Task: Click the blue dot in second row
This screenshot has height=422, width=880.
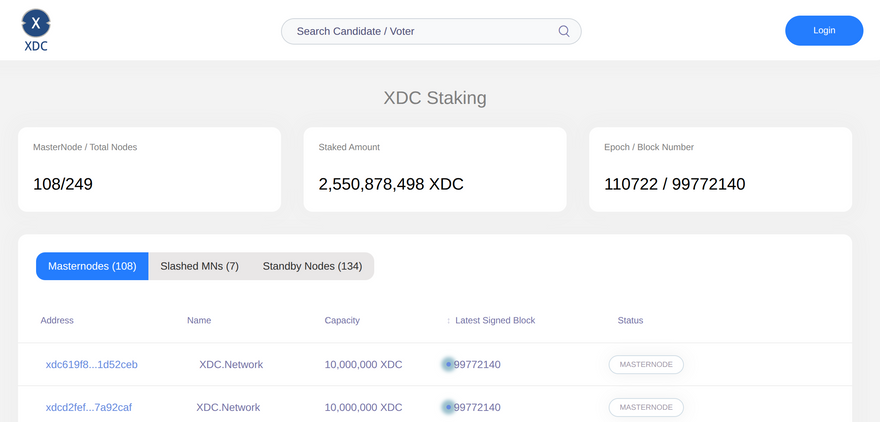Action: click(x=448, y=408)
